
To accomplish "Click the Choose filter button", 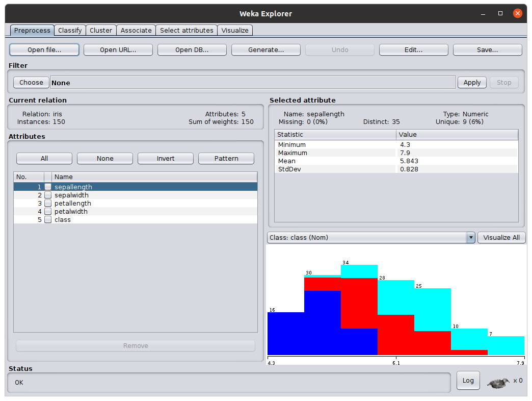I will tap(31, 83).
